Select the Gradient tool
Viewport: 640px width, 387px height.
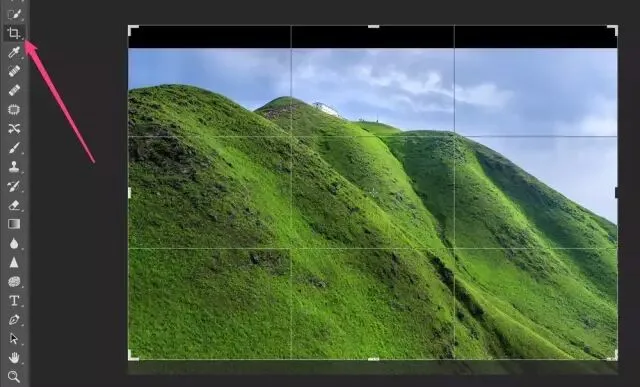coord(14,224)
